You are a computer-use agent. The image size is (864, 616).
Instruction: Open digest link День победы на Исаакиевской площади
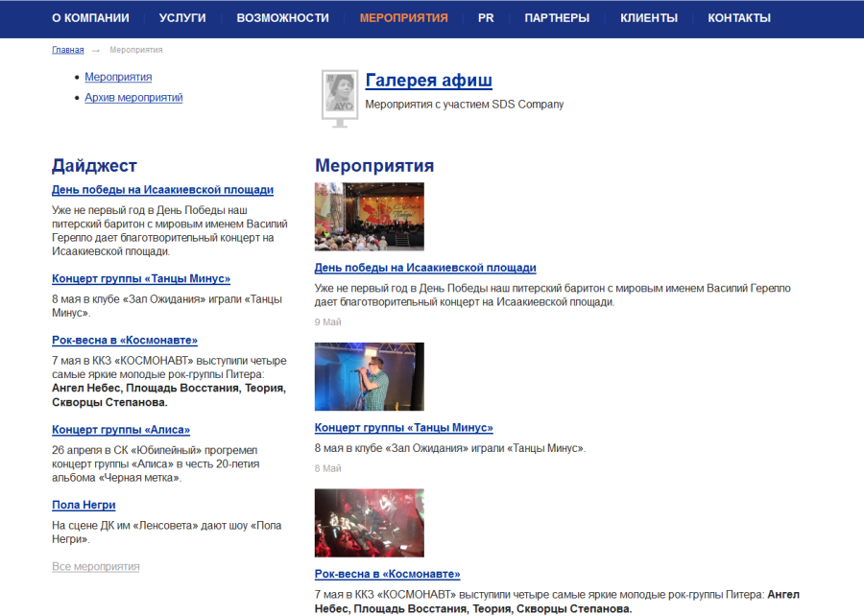point(162,190)
